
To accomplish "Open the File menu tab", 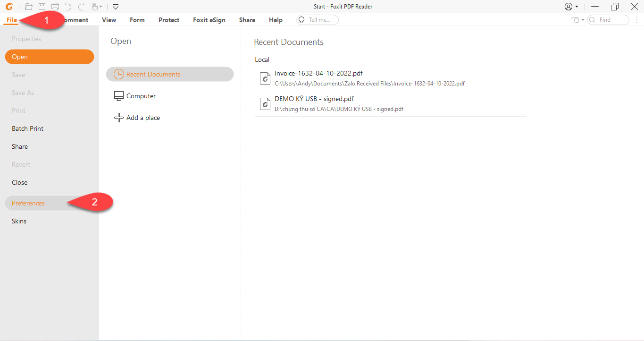I will pos(12,20).
